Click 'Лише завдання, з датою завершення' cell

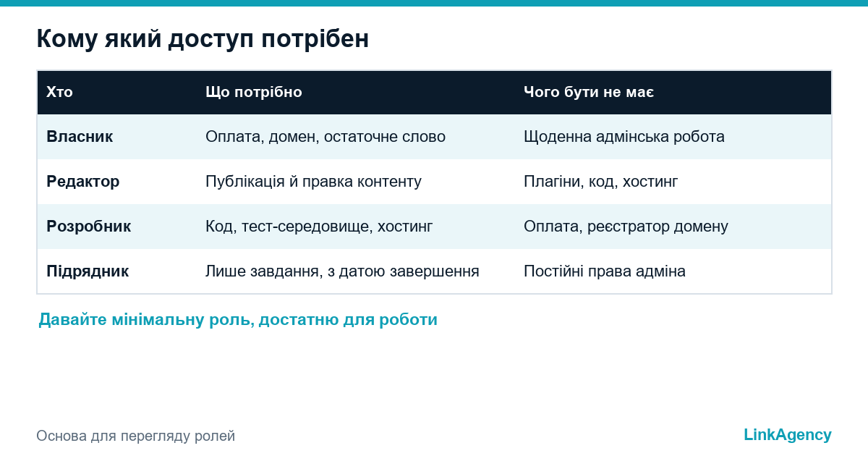pyautogui.click(x=342, y=271)
